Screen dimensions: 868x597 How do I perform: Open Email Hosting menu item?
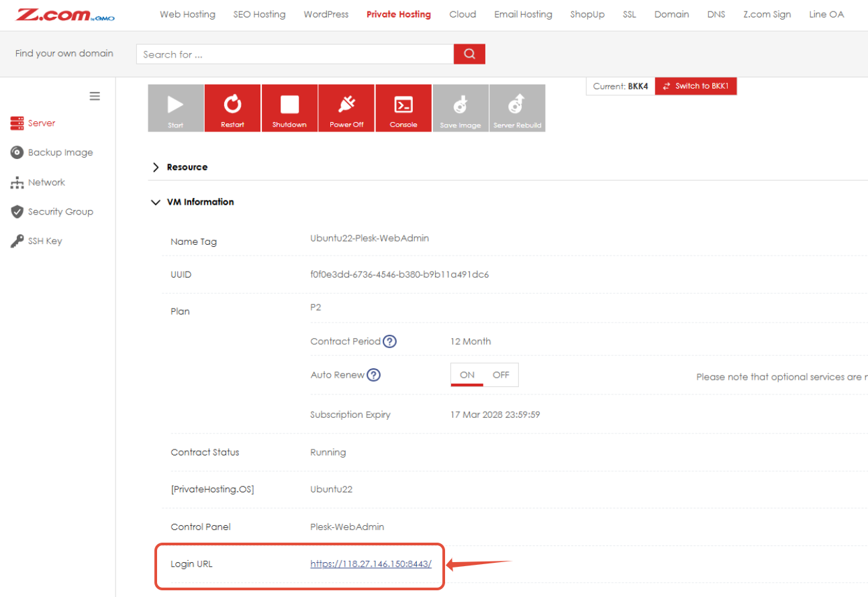pos(523,14)
